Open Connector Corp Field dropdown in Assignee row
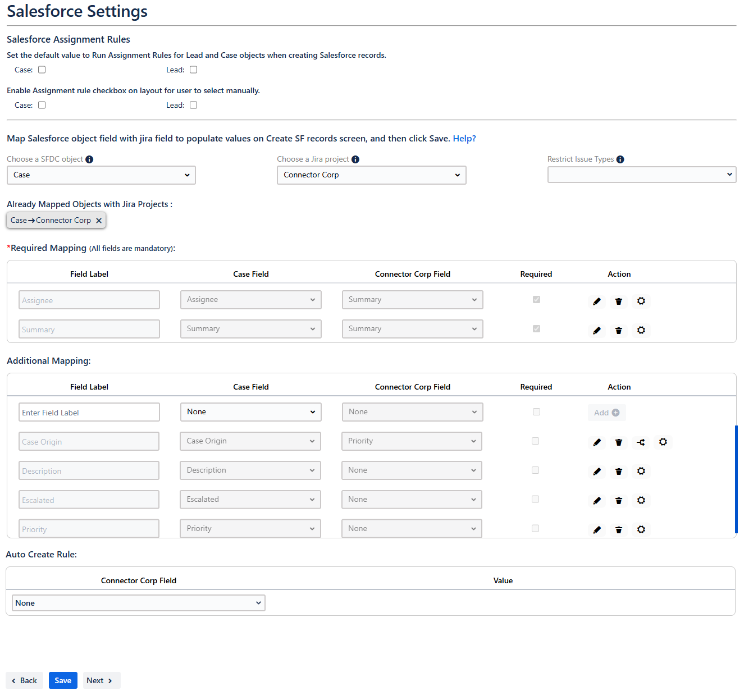The width and height of the screenshot is (744, 700). pos(413,300)
